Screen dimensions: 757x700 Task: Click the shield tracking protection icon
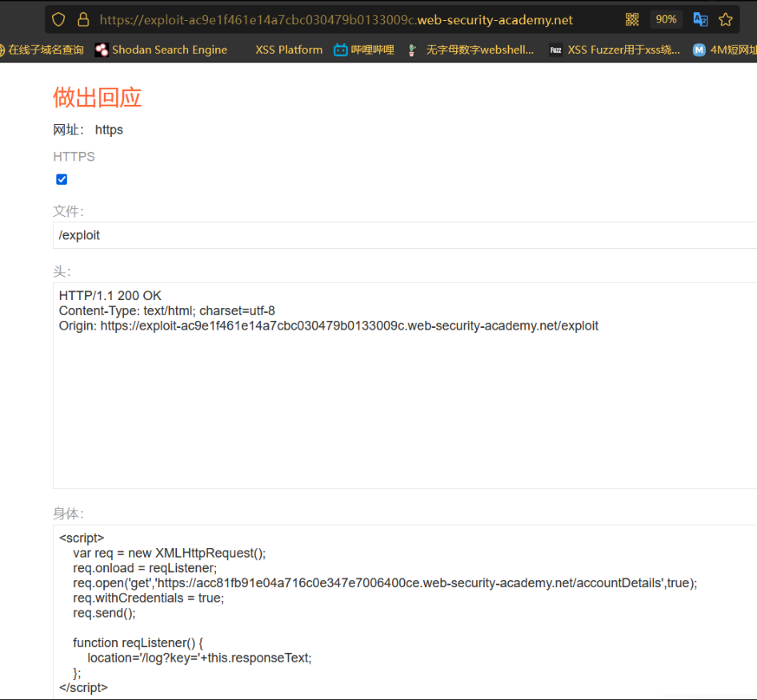point(58,20)
